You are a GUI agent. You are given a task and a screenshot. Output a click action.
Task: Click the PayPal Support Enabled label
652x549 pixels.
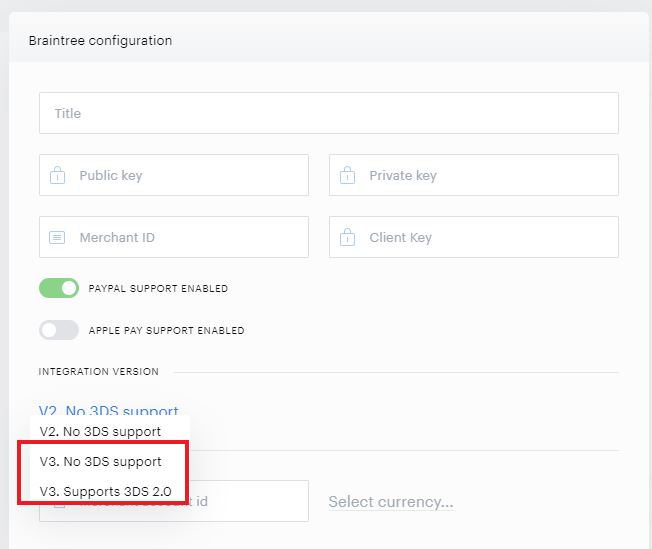coord(158,289)
